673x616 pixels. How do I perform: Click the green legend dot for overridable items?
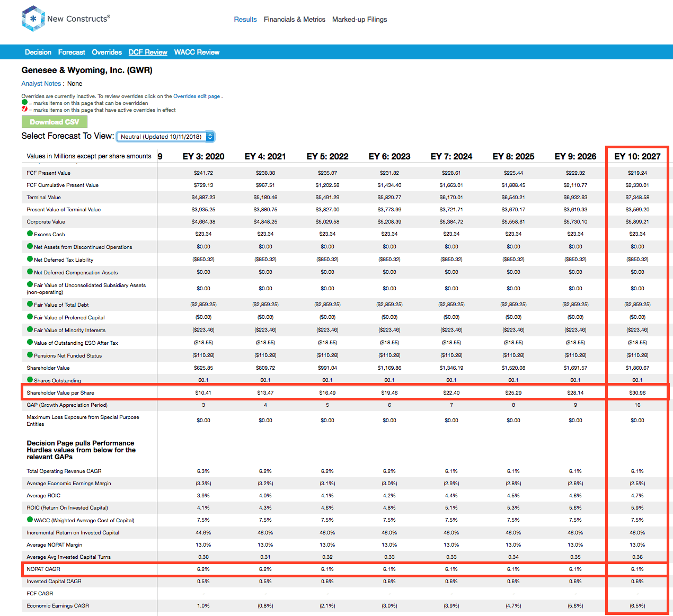[x=24, y=102]
